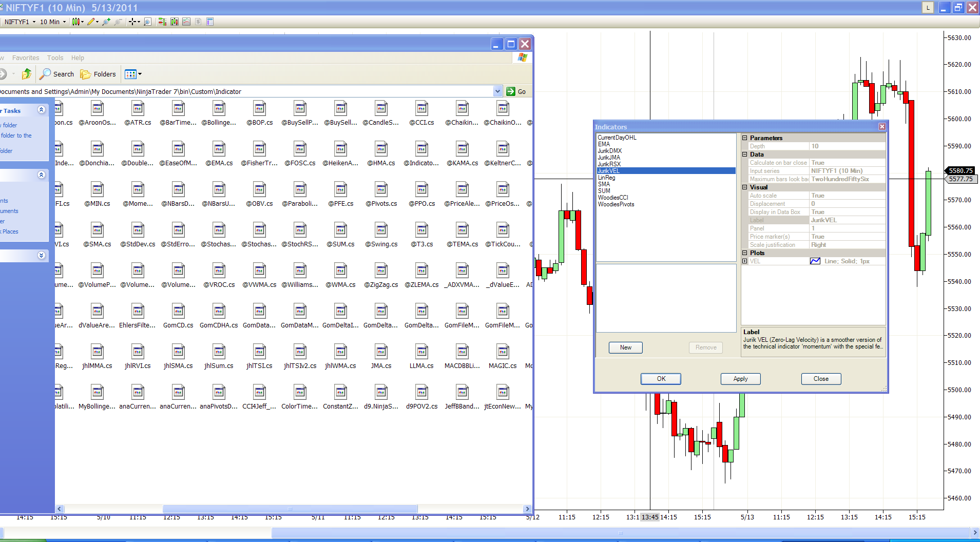Screen dimensions: 980x542
Task: Open the Favorites menu in Explorer
Action: [x=26, y=58]
